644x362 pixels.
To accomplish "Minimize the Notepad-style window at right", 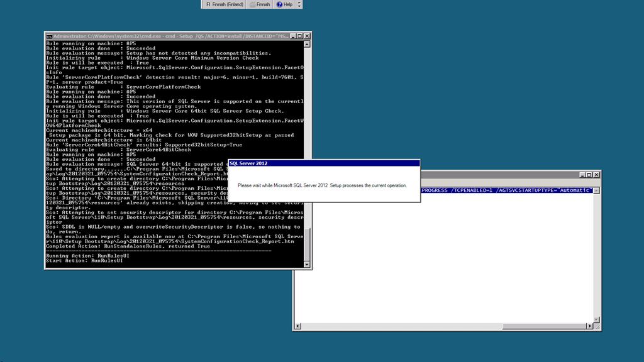I will (580, 175).
